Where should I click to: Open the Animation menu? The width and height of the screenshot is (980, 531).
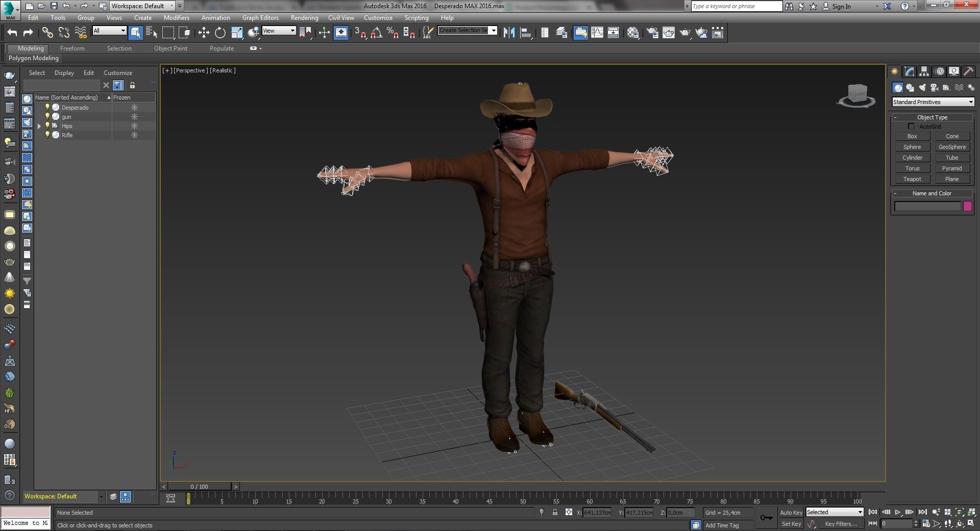tap(215, 17)
